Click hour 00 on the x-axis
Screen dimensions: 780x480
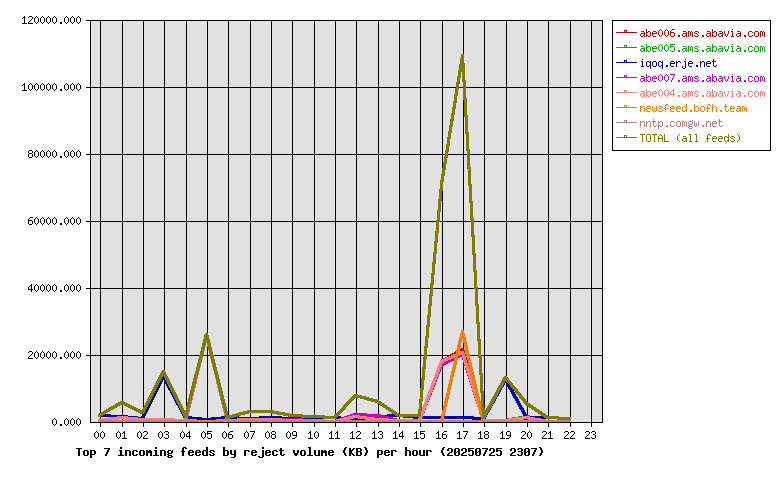pos(100,435)
